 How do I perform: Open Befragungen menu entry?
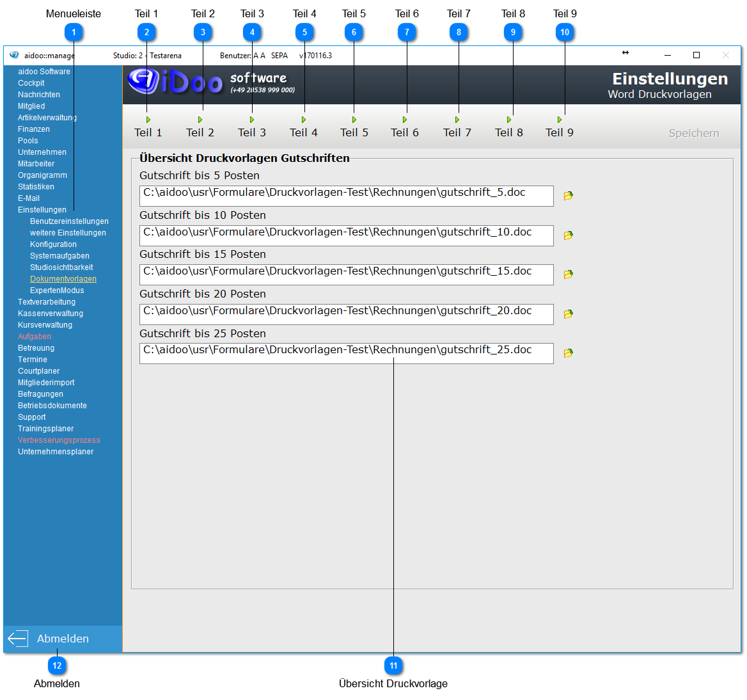40,394
